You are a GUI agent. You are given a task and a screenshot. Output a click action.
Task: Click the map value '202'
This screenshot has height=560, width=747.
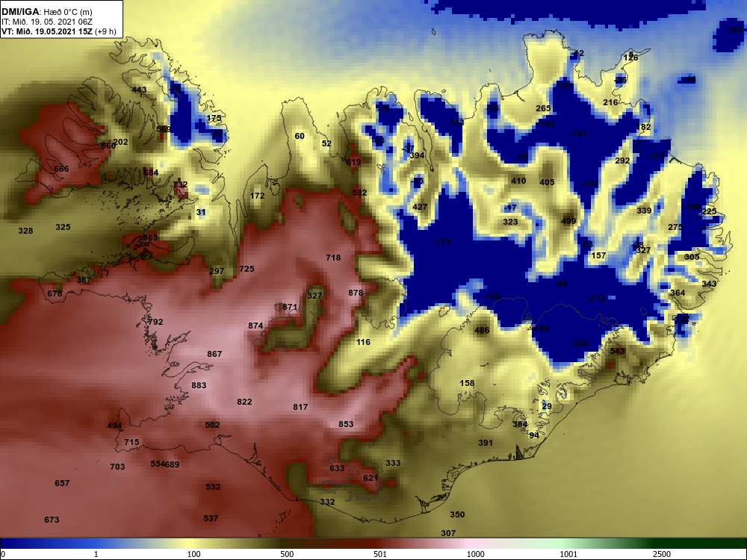coord(121,142)
